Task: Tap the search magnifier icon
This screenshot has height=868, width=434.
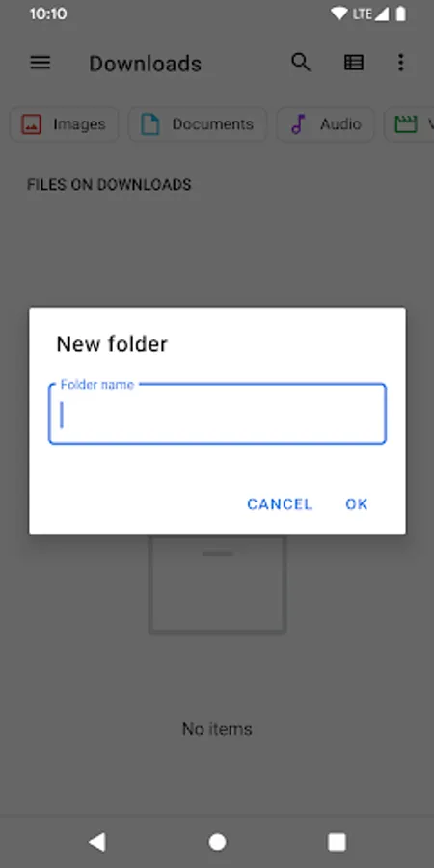Action: pyautogui.click(x=301, y=63)
